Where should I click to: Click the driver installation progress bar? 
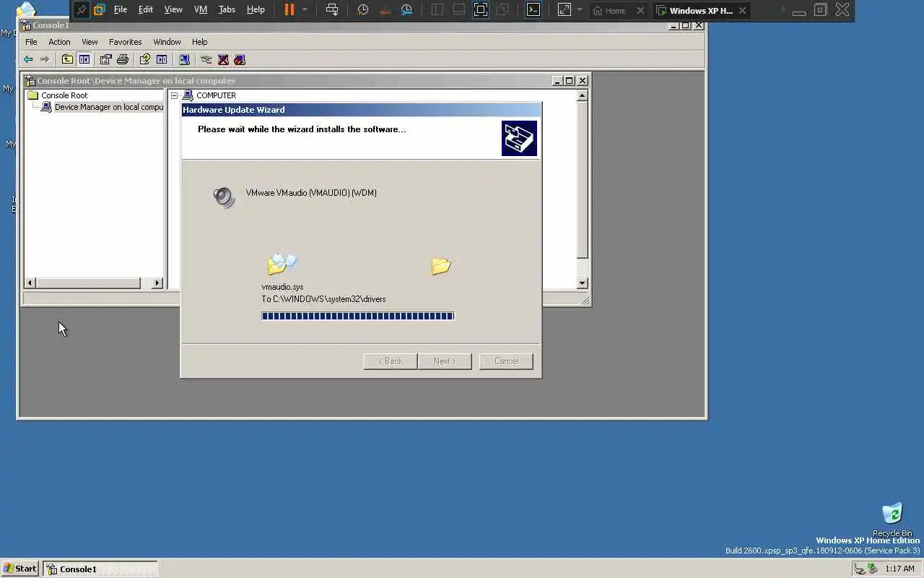tap(358, 316)
